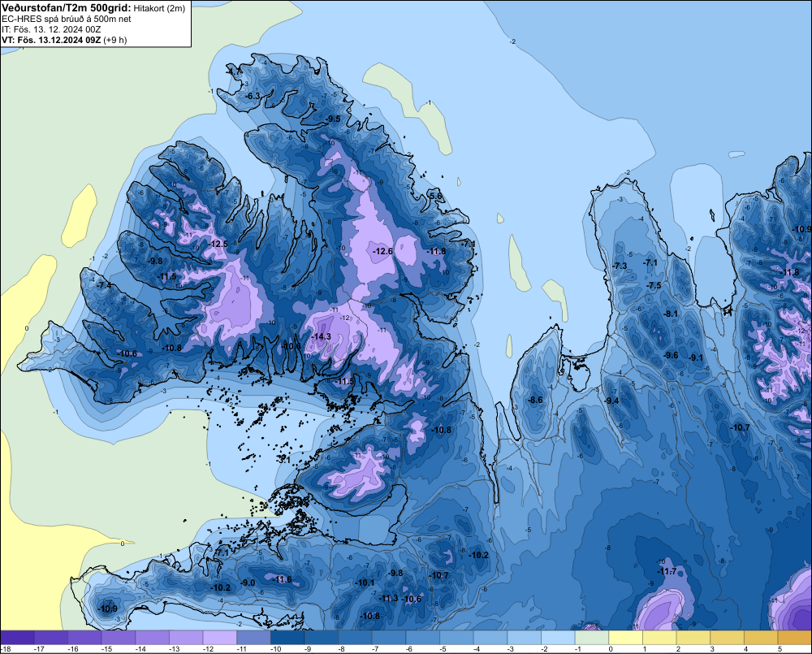Click the -7.4 temperature value
Screen dimensions: 812x654
[x=104, y=285]
